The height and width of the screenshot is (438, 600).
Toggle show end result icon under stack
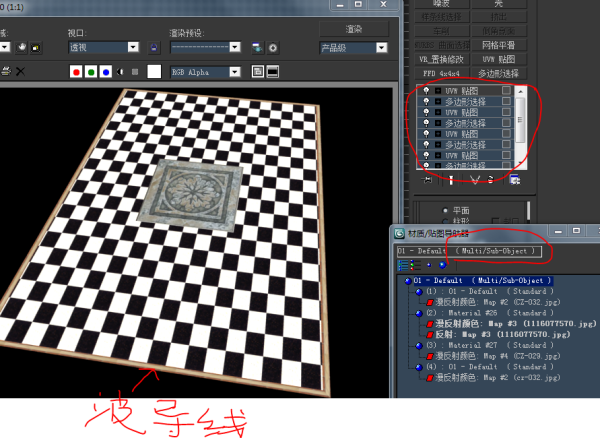pos(451,180)
